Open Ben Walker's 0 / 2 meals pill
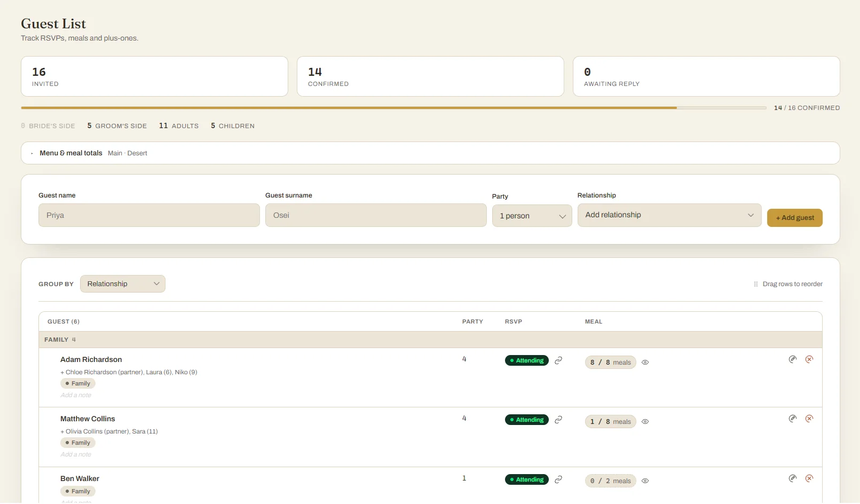This screenshot has height=504, width=860. (611, 481)
